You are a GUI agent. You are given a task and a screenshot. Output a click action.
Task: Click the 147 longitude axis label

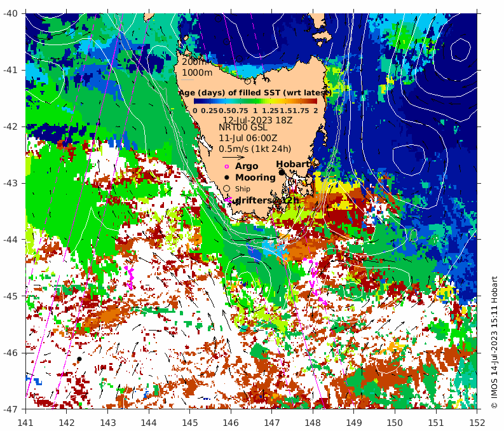(271, 422)
